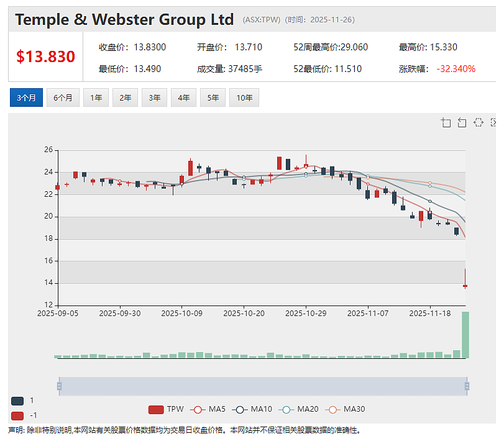Select the polygon brush selection icon

(x=479, y=122)
